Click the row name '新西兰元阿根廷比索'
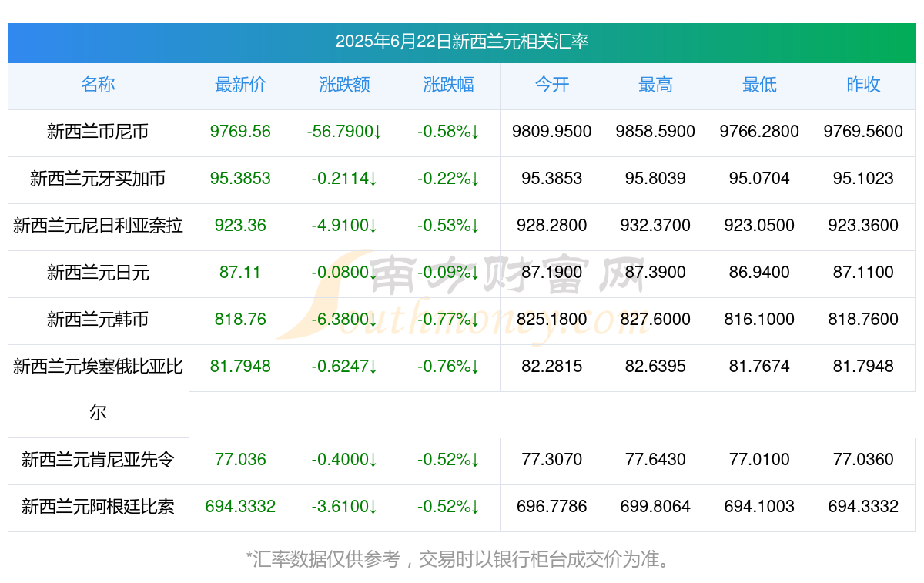924x583 pixels. pos(98,507)
